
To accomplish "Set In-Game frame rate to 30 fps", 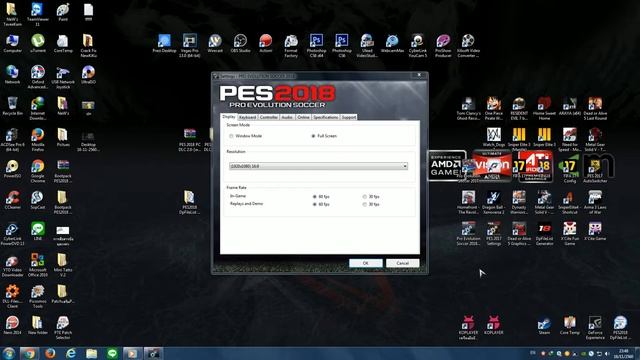I will point(364,197).
